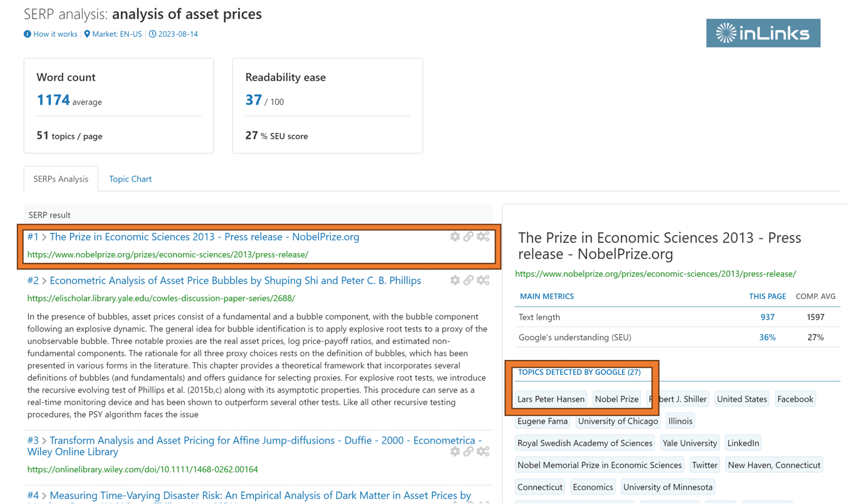Click link icon on result #1 row

(468, 236)
